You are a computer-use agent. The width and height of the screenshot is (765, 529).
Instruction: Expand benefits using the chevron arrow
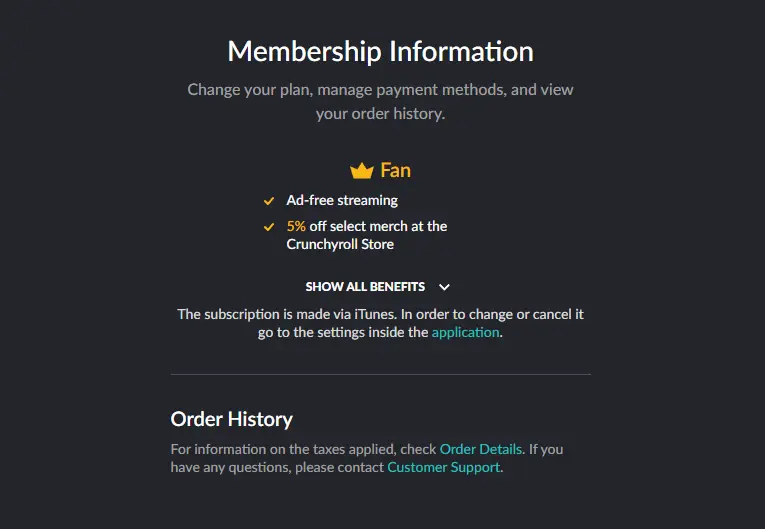coord(444,287)
